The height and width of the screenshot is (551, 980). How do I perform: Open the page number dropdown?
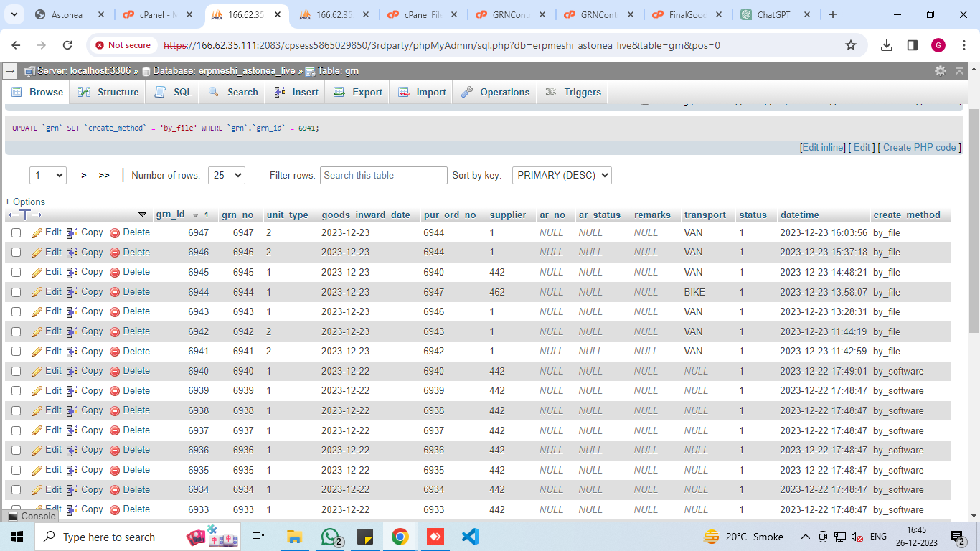click(48, 175)
